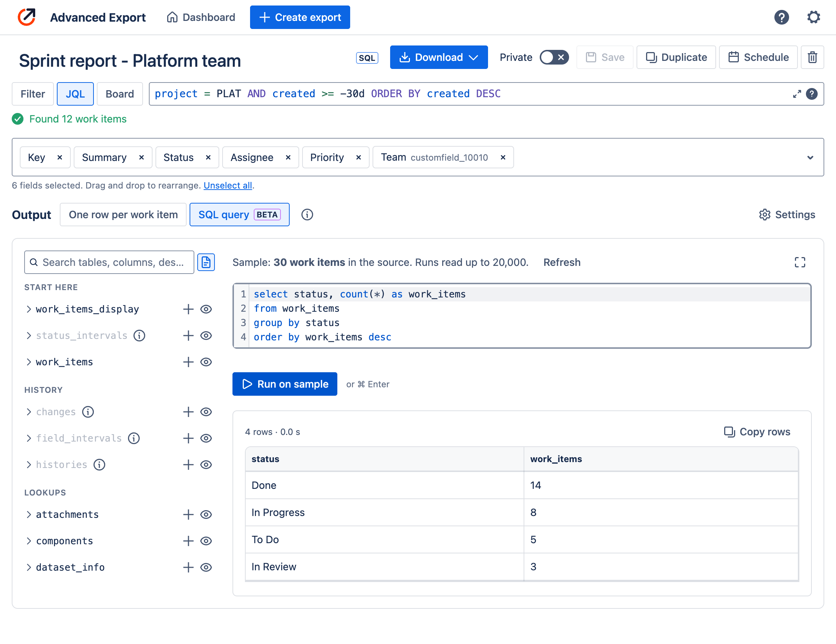Viewport: 836px width, 644px height.
Task: Expand the attachments tree node
Action: [x=29, y=515]
